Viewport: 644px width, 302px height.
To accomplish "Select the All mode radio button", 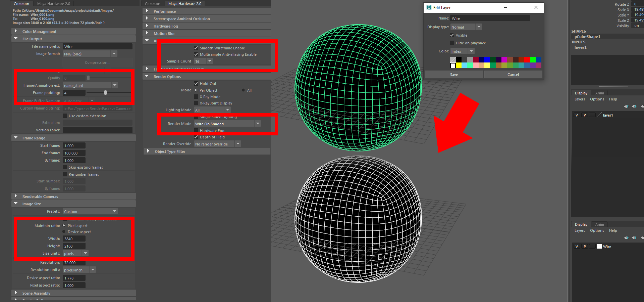I will 243,90.
